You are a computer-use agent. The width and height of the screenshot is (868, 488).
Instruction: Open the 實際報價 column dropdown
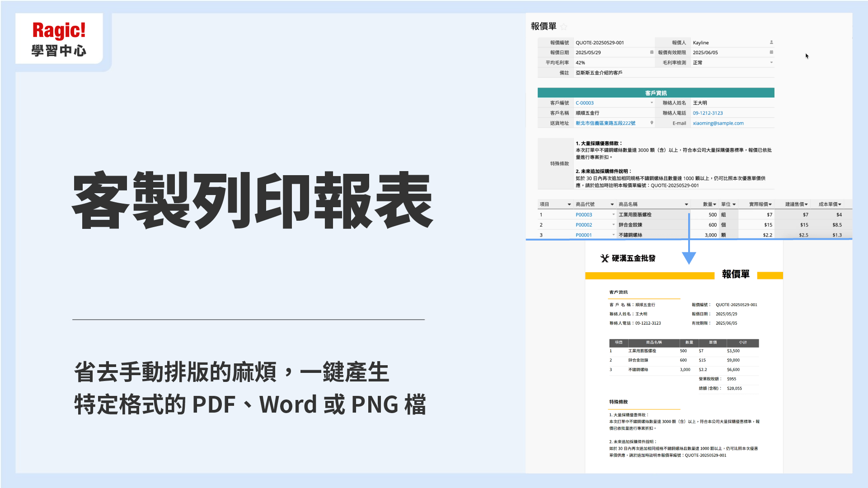[x=770, y=204]
